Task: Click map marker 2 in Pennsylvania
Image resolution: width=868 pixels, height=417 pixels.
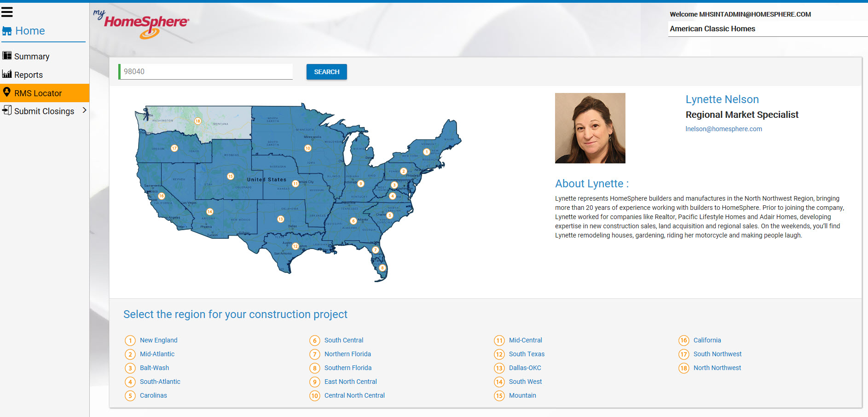Action: point(404,171)
